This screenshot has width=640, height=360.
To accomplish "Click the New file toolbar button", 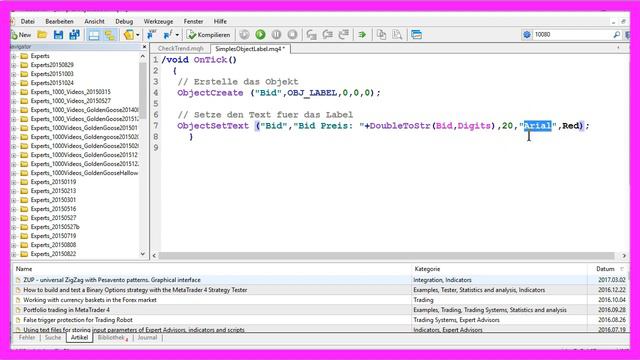I will pos(22,35).
